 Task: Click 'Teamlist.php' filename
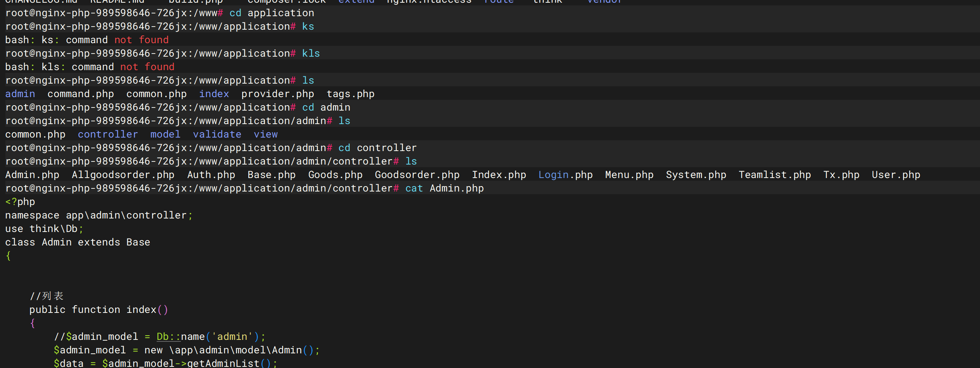[775, 175]
